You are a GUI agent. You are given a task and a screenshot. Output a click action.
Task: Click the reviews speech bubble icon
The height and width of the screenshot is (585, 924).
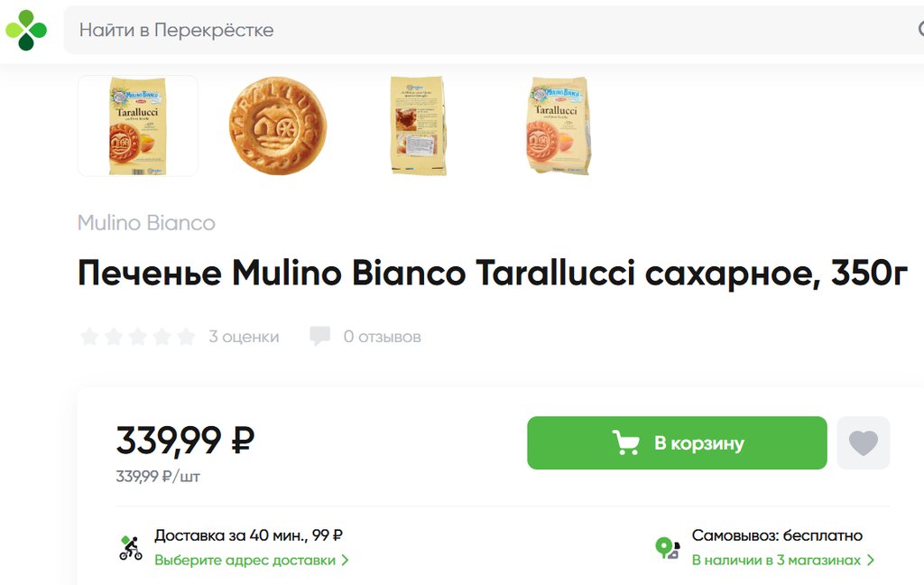319,337
